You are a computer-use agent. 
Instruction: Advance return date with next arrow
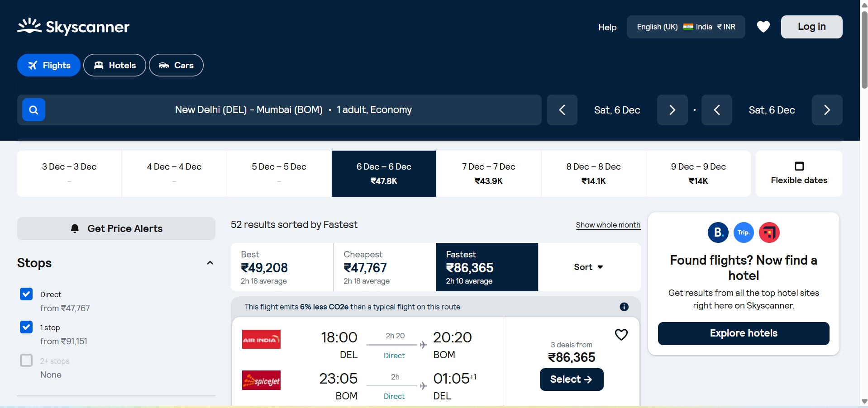826,110
